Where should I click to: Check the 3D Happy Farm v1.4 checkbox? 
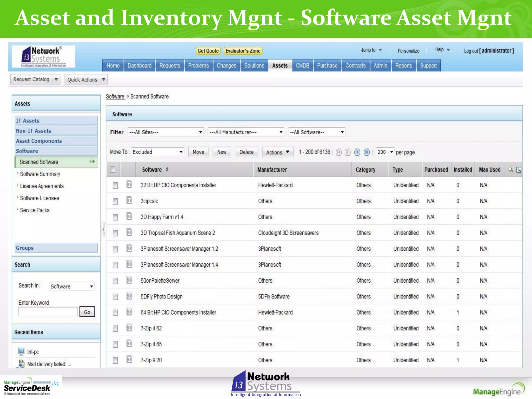[x=115, y=217]
